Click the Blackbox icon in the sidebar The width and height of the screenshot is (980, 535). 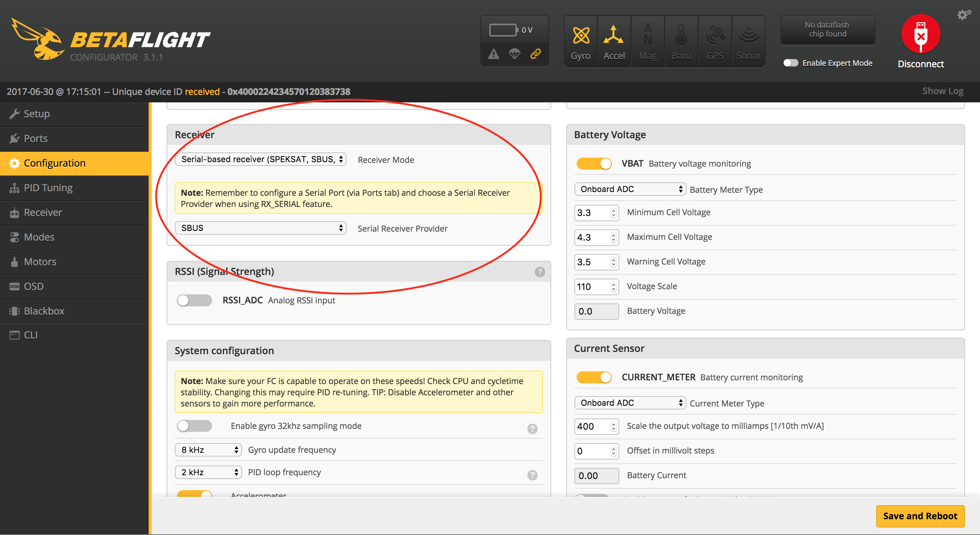[x=15, y=311]
